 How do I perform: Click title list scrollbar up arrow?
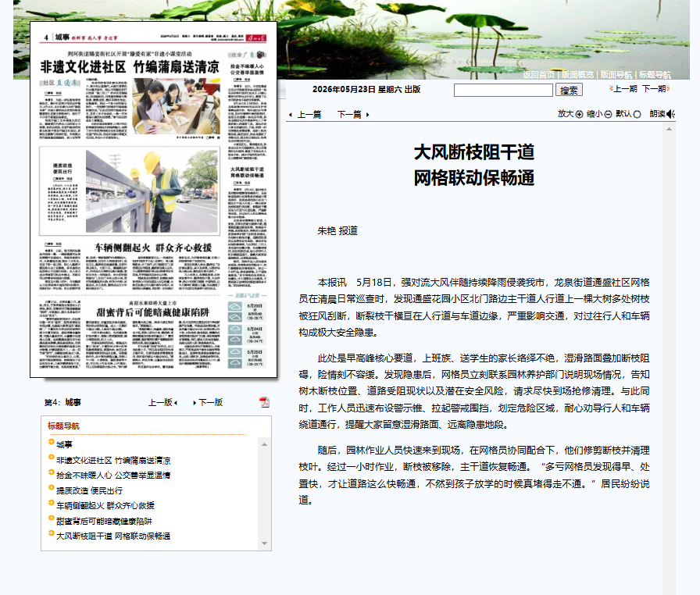(264, 444)
